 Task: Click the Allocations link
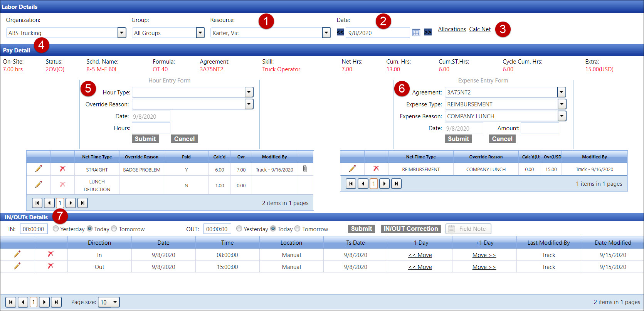(x=452, y=29)
